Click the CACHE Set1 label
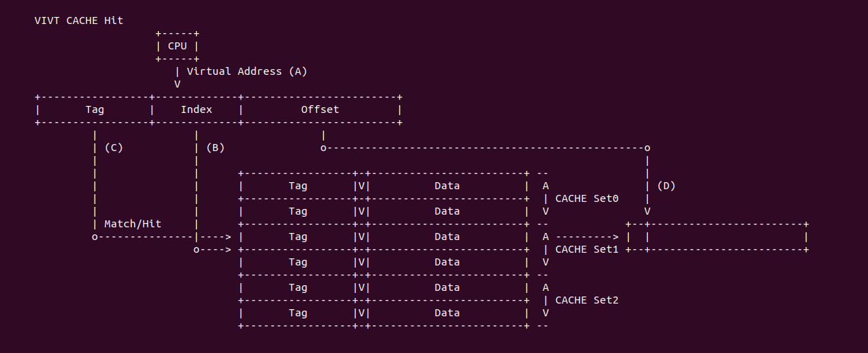 (586, 249)
